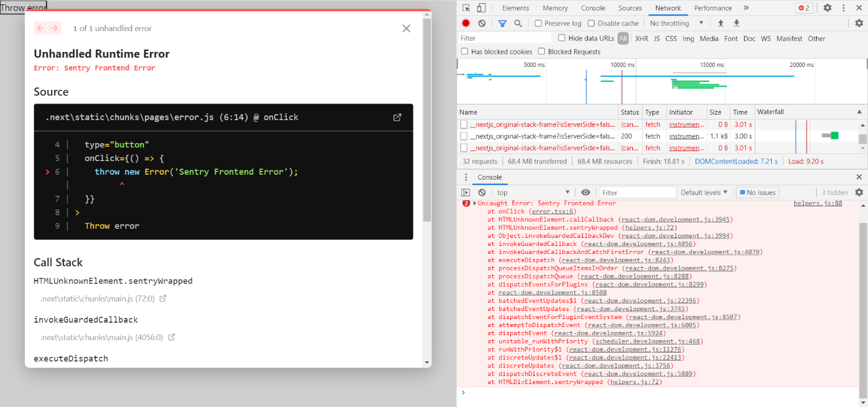The height and width of the screenshot is (407, 868).
Task: Click the DevTools inspect element icon
Action: click(x=466, y=8)
